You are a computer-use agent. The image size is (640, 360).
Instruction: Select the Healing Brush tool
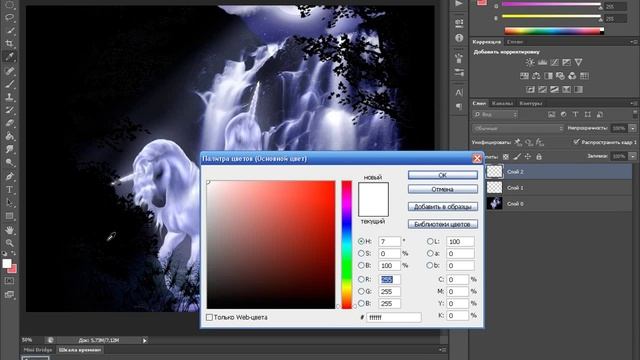coord(9,71)
